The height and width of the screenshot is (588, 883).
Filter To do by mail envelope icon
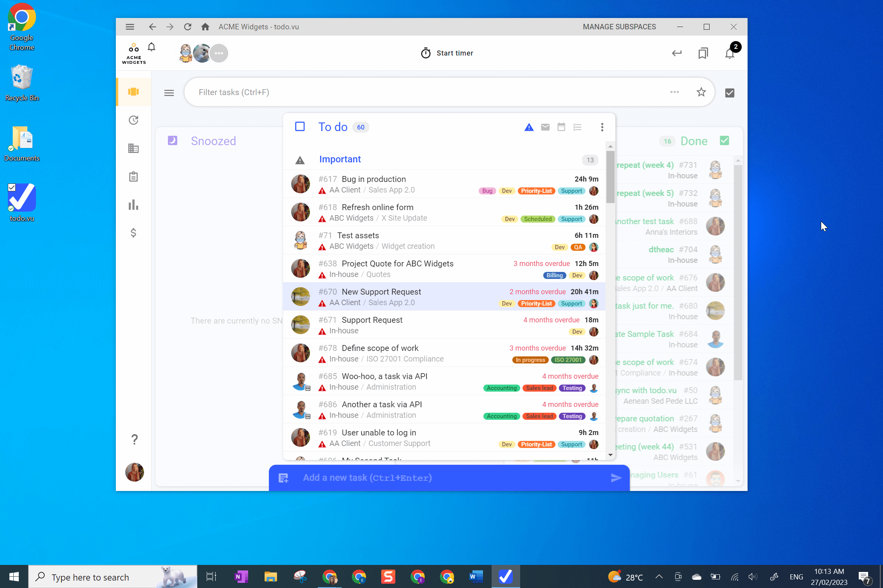click(545, 127)
